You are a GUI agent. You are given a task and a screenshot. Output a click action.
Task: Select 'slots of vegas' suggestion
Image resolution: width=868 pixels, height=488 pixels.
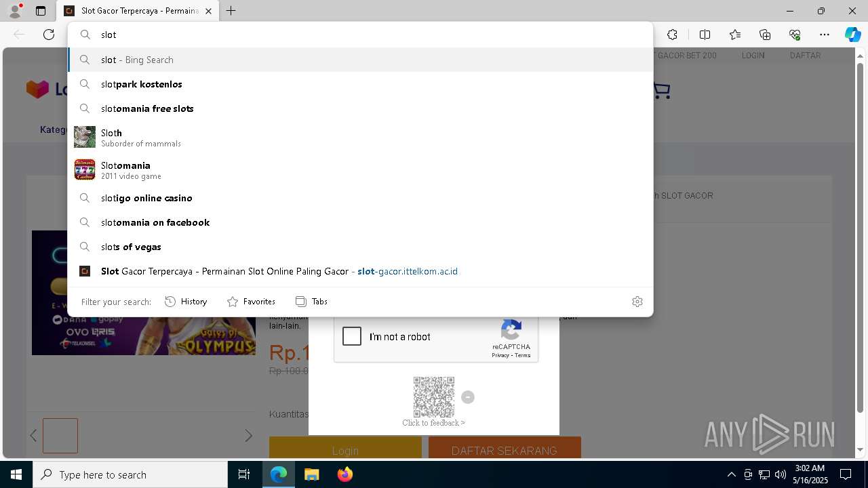[x=360, y=247]
